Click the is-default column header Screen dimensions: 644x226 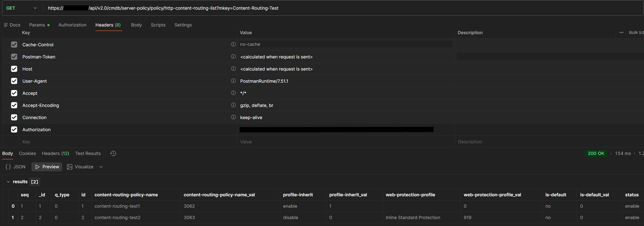pyautogui.click(x=556, y=195)
